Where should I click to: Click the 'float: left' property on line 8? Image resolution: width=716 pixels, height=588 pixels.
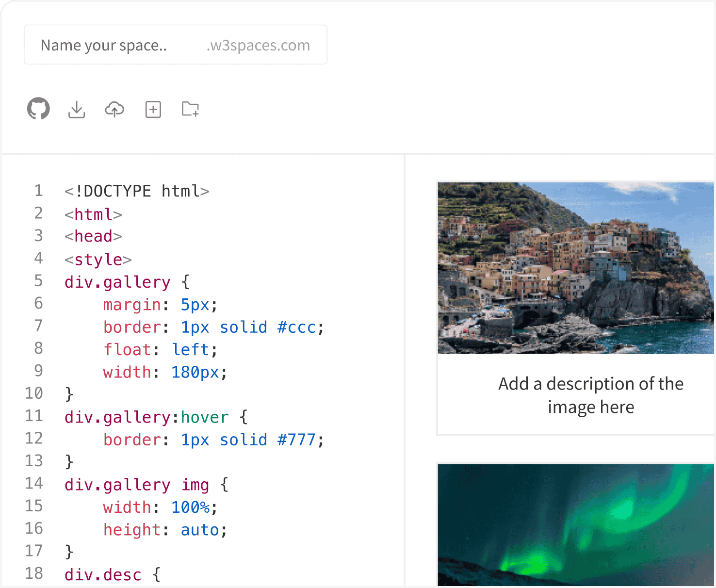pyautogui.click(x=160, y=349)
